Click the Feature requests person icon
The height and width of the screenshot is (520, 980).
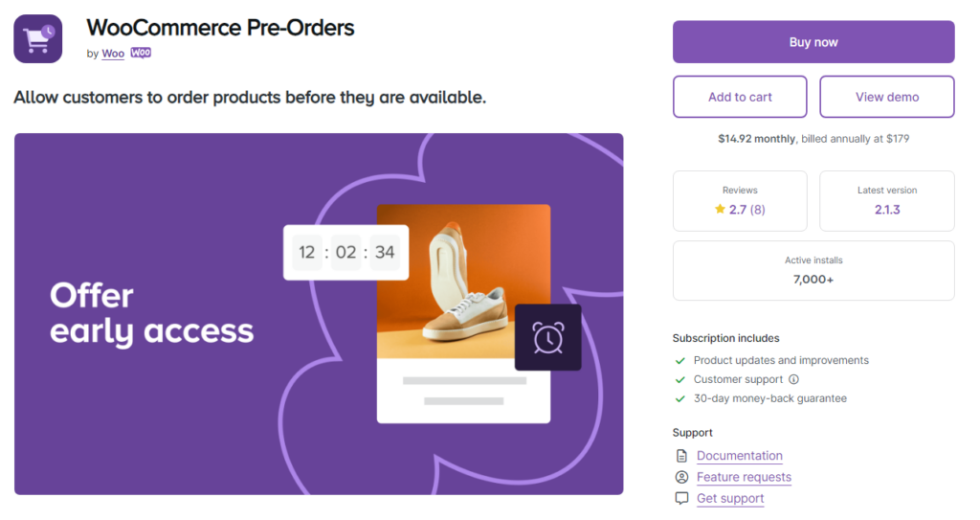click(681, 477)
